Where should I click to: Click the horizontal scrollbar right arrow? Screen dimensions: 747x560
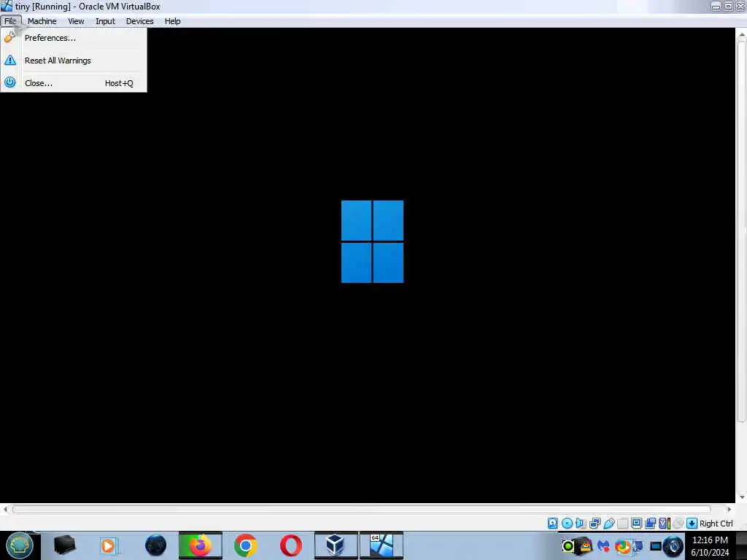coord(729,510)
